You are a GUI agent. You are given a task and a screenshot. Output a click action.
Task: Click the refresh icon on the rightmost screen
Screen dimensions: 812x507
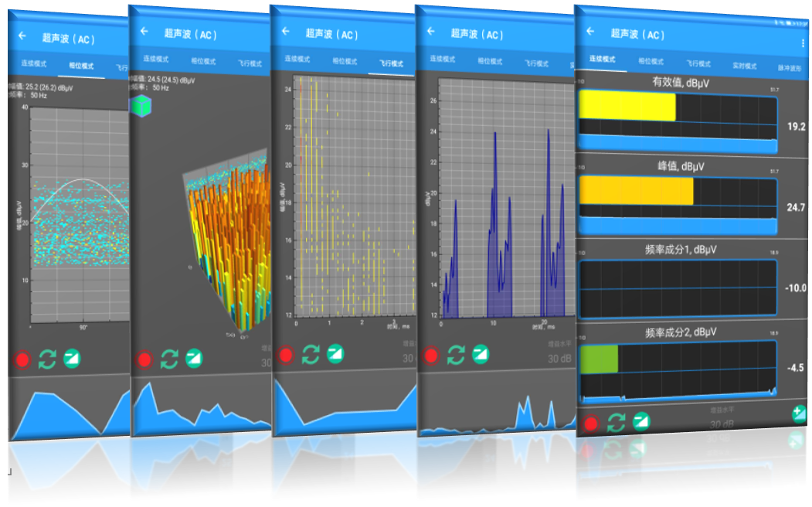616,422
